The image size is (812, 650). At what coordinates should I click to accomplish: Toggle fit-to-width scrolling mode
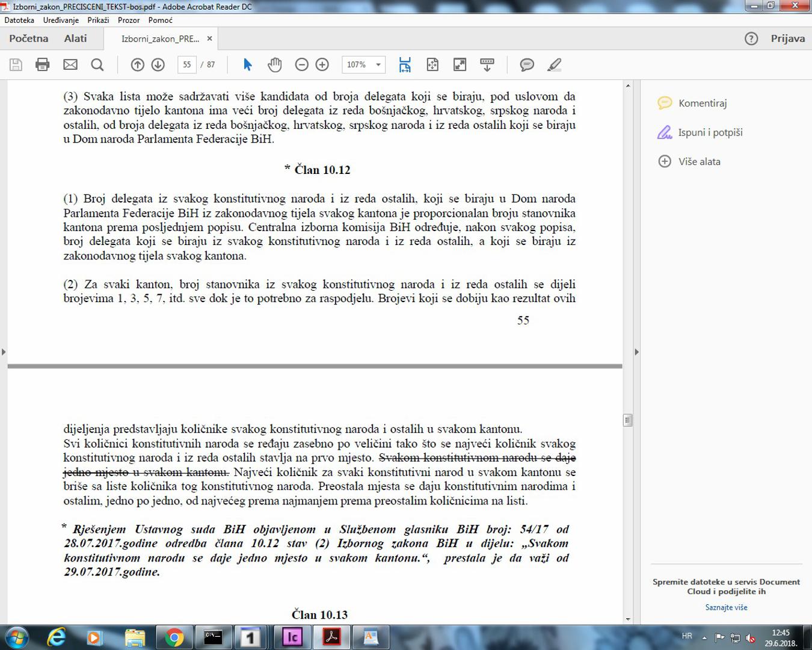tap(405, 65)
